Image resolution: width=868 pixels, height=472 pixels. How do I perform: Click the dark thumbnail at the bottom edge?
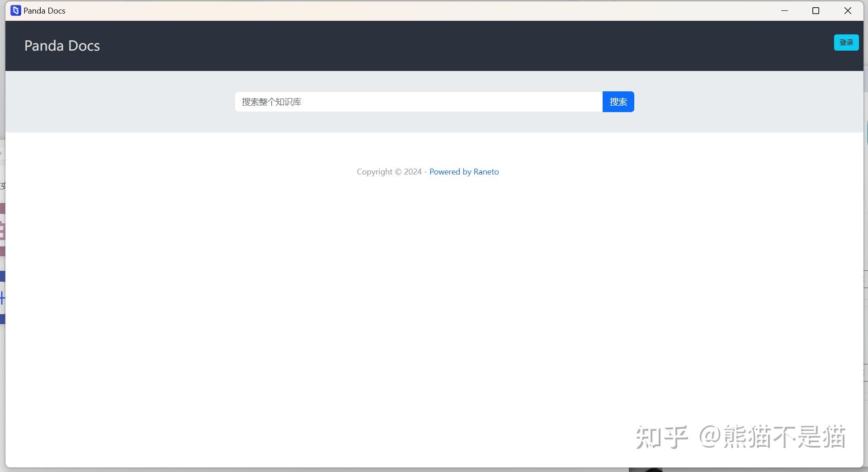647,469
